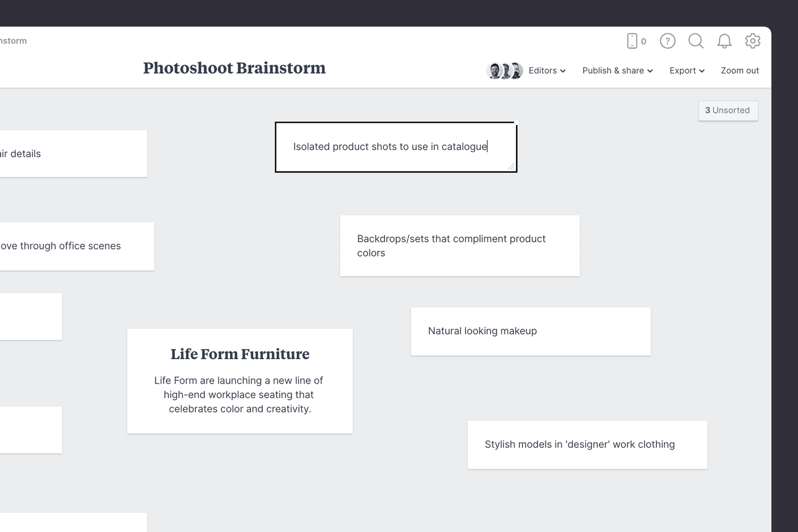The width and height of the screenshot is (798, 532).
Task: Click the search magnifier icon
Action: 696,41
